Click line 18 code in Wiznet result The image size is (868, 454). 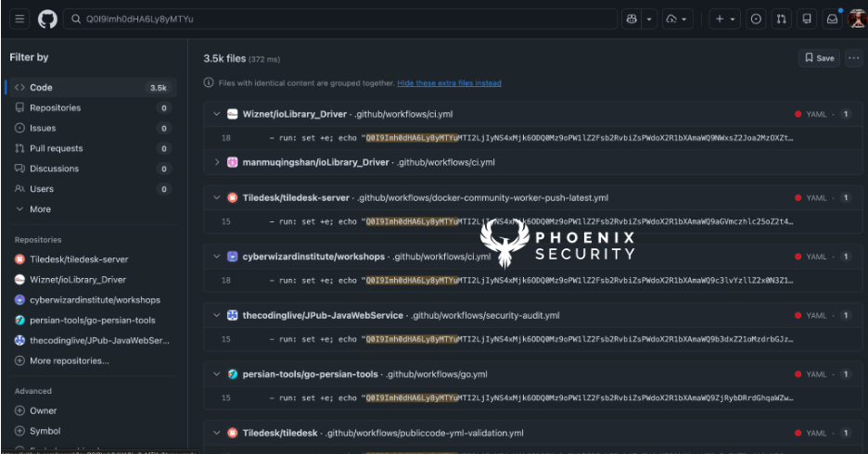[x=531, y=138]
